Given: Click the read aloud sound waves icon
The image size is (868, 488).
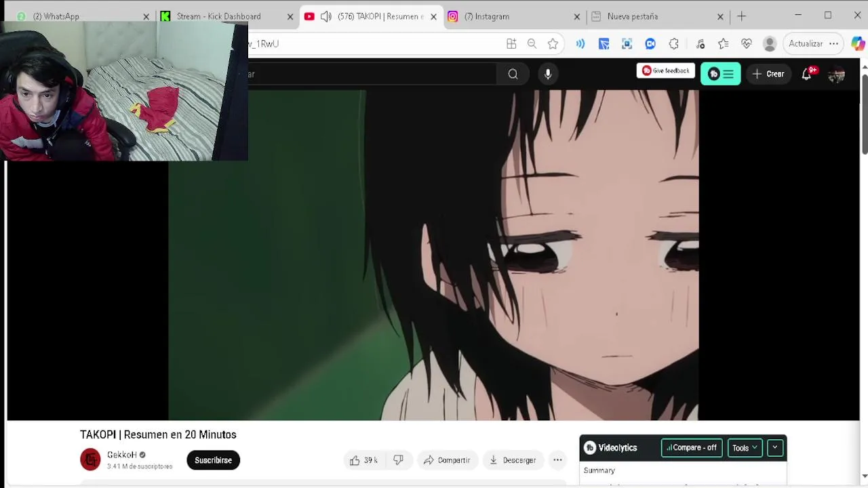Looking at the screenshot, I should point(580,44).
